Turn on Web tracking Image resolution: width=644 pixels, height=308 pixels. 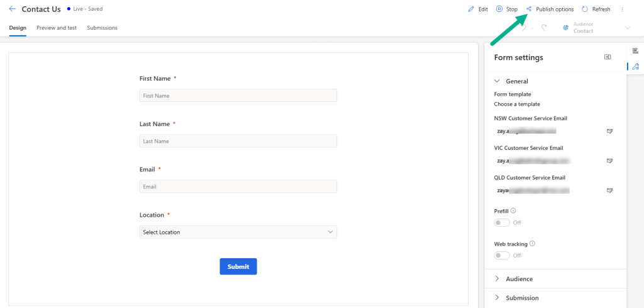tap(502, 255)
